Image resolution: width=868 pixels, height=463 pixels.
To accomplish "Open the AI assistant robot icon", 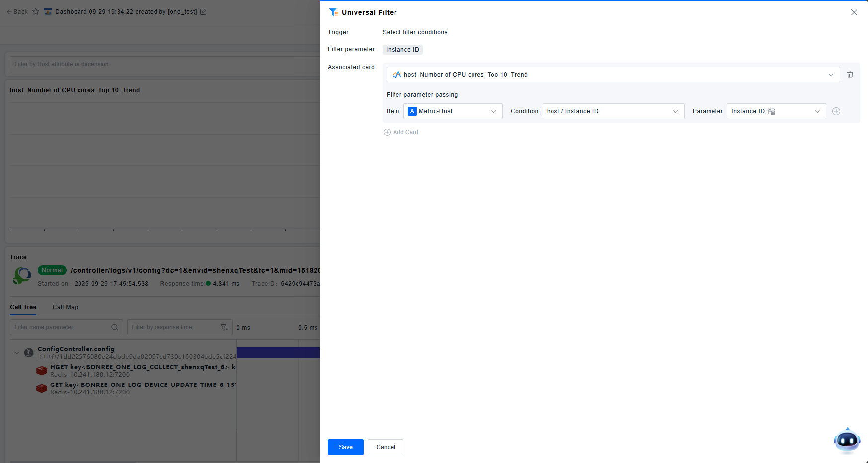I will [847, 440].
